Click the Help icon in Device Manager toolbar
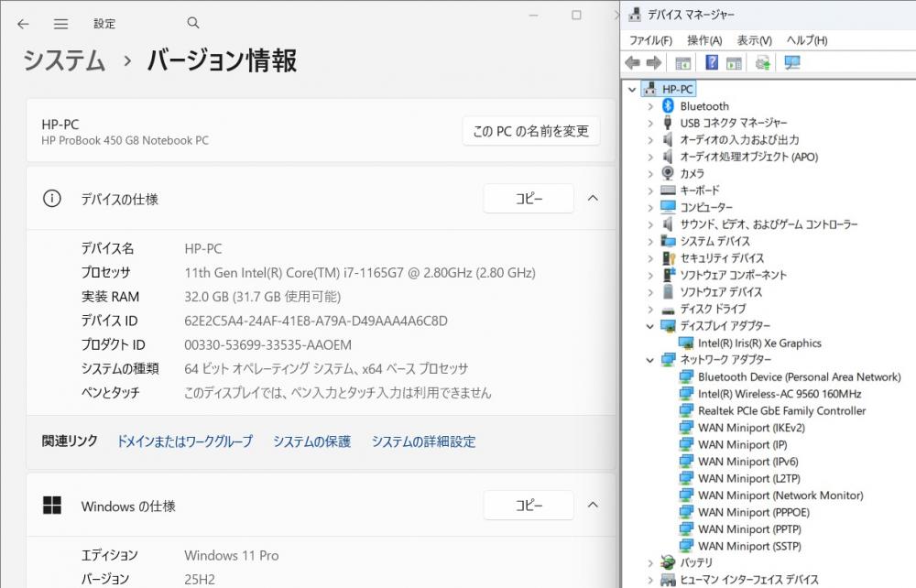This screenshot has height=588, width=916. pos(711,62)
